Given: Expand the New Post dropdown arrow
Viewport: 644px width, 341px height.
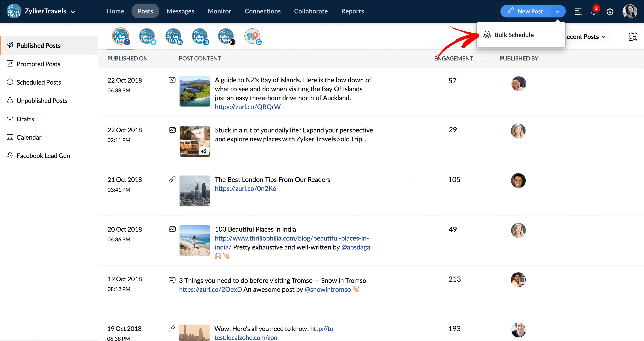Looking at the screenshot, I should coord(557,11).
